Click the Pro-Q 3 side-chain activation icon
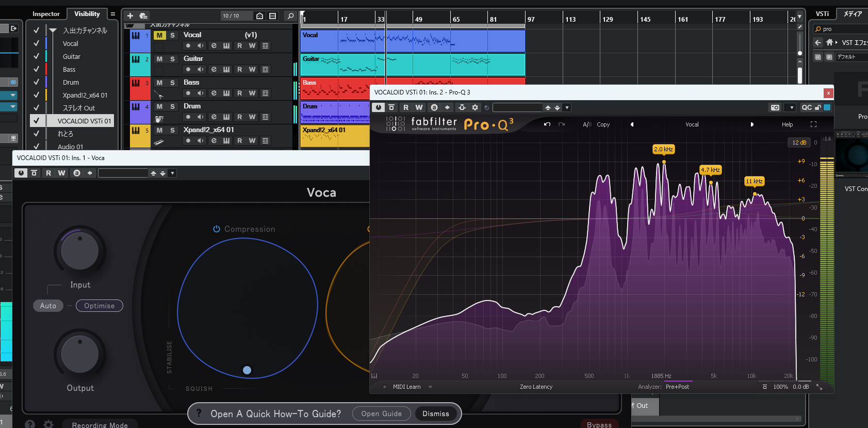Screen dimensions: 868x428 (462, 107)
